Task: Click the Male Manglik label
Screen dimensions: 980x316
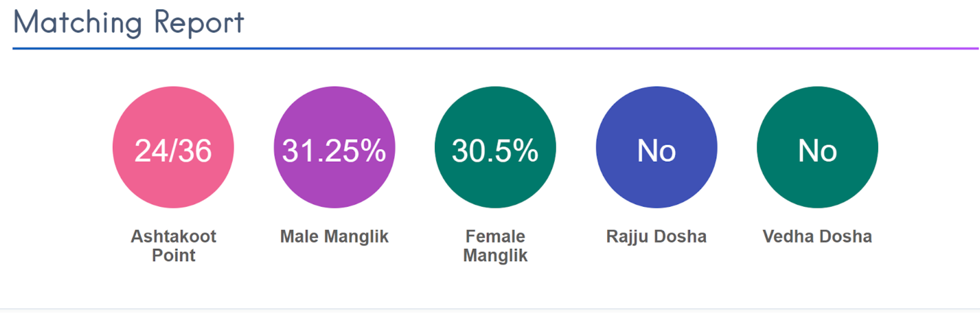Action: click(334, 236)
